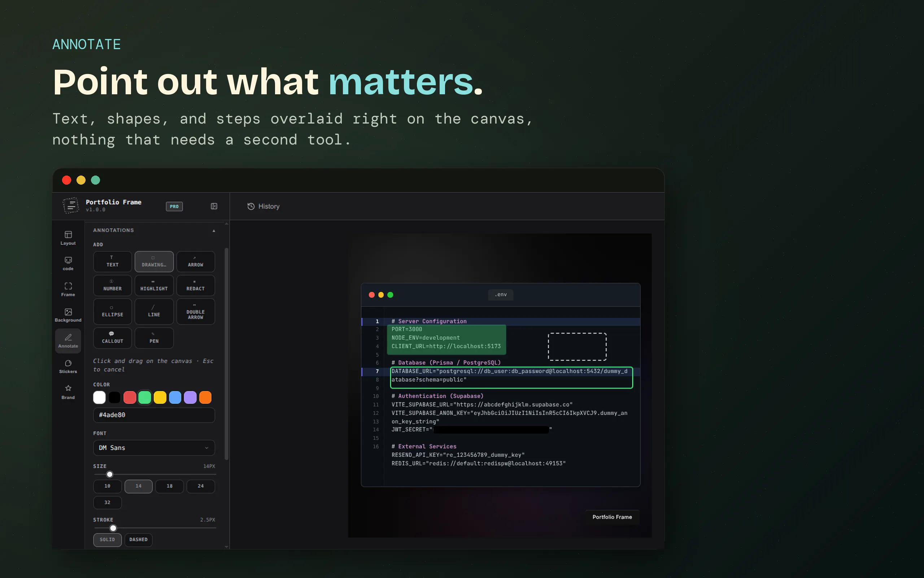The image size is (924, 578).
Task: Set size preset to 32
Action: (107, 503)
